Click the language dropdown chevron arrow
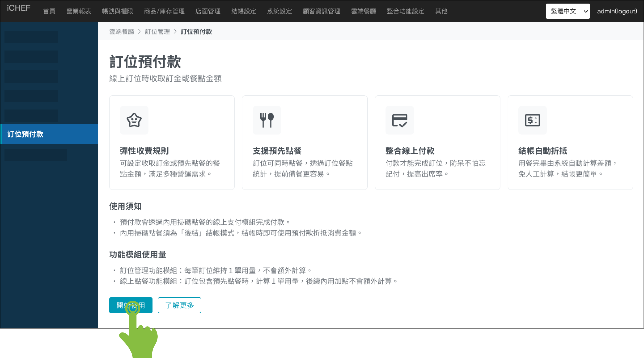Viewport: 644px width, 358px height. coord(585,11)
